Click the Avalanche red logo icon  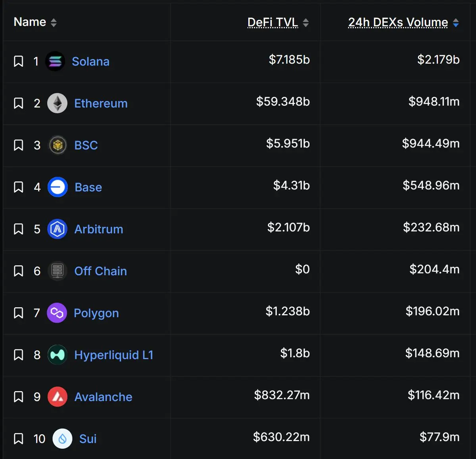[58, 397]
